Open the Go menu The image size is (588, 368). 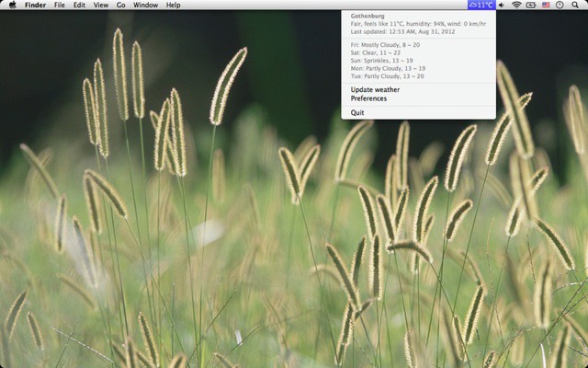120,5
